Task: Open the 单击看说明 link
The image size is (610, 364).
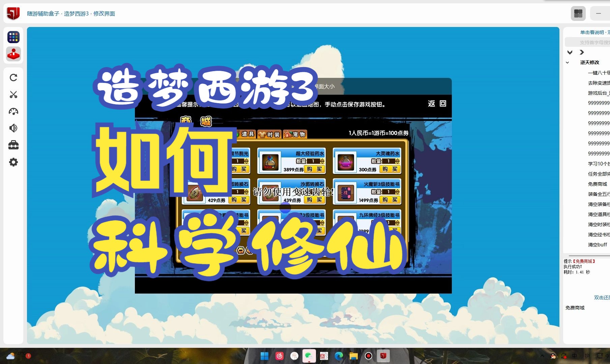Action: [x=592, y=32]
